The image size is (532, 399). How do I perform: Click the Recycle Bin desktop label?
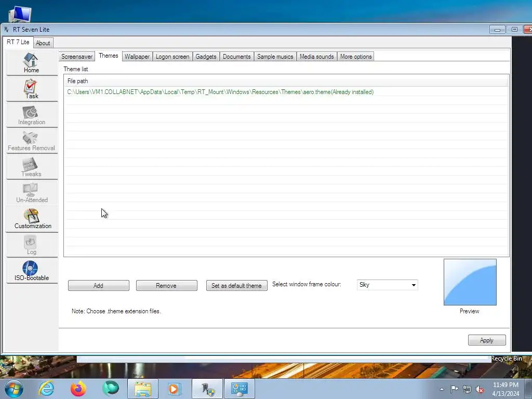pos(507,358)
